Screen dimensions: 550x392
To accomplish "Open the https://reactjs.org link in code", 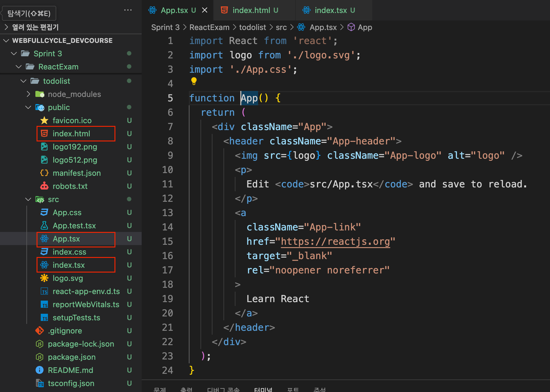I will [x=335, y=242].
